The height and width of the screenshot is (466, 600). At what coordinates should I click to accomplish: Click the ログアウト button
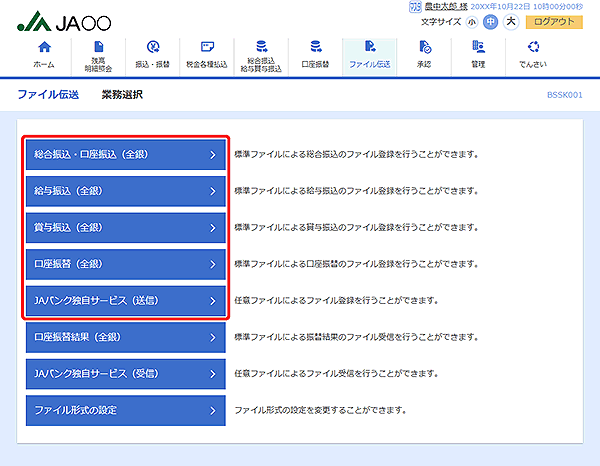[554, 22]
